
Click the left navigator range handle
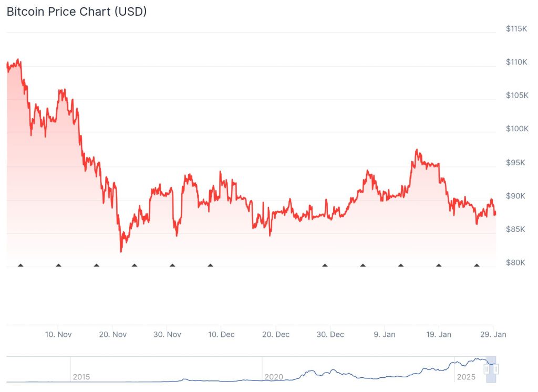click(x=487, y=369)
